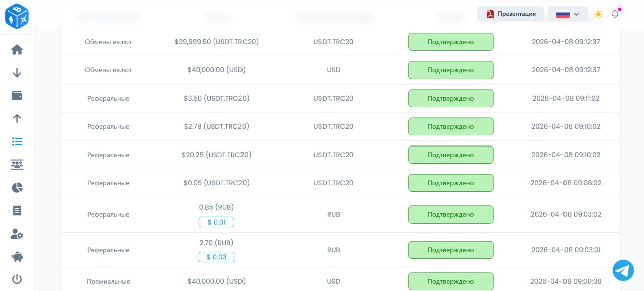
Task: Click the $ 0.01 converted amount badge
Action: (216, 222)
